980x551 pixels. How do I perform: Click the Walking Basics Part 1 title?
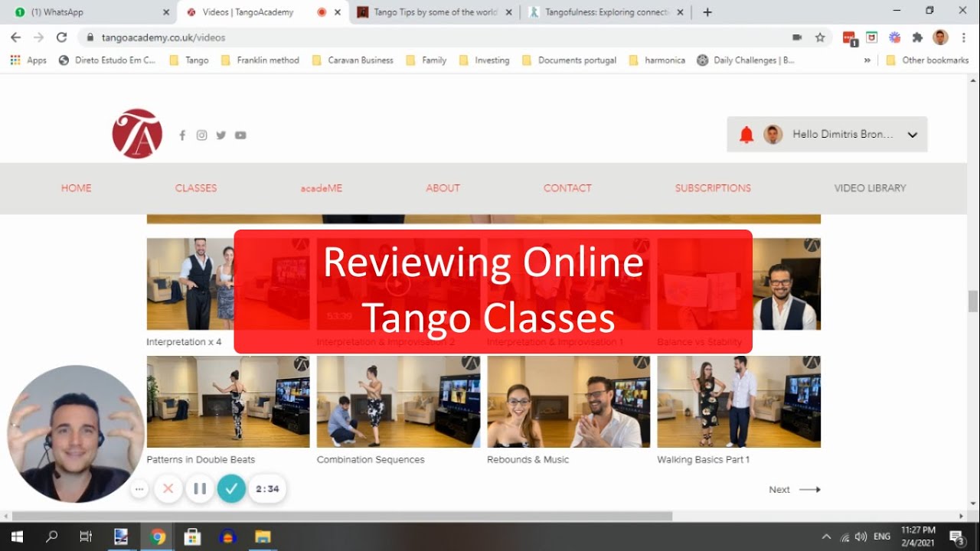[703, 460]
